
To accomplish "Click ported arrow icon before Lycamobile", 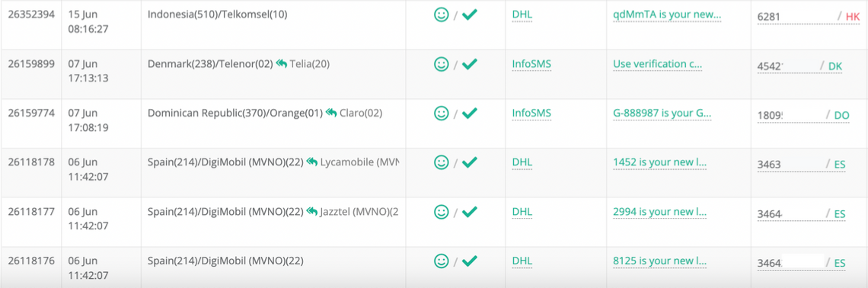I will click(x=311, y=163).
